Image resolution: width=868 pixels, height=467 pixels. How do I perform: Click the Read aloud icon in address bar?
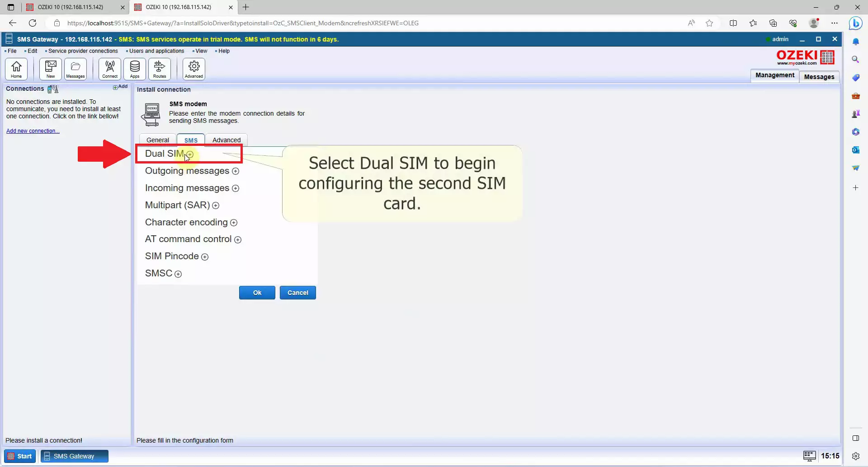pos(691,23)
